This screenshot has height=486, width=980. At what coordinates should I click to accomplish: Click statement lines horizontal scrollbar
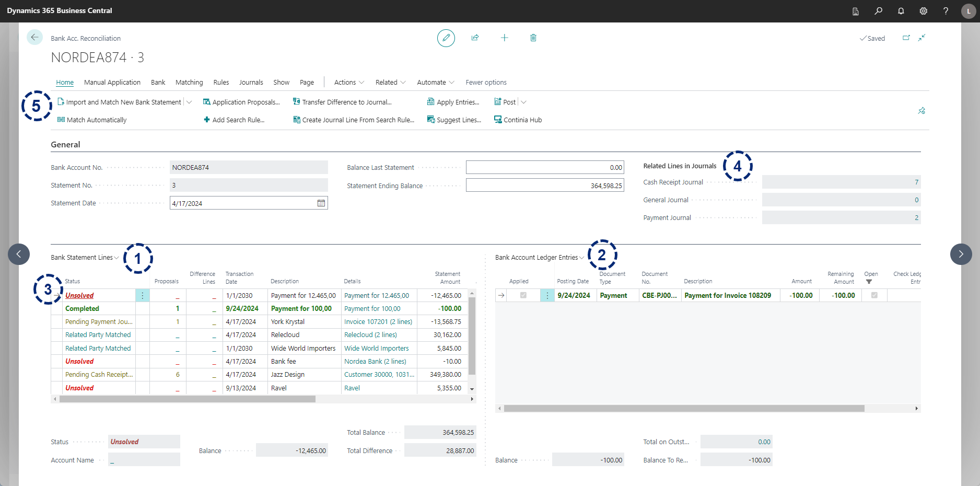[188, 399]
